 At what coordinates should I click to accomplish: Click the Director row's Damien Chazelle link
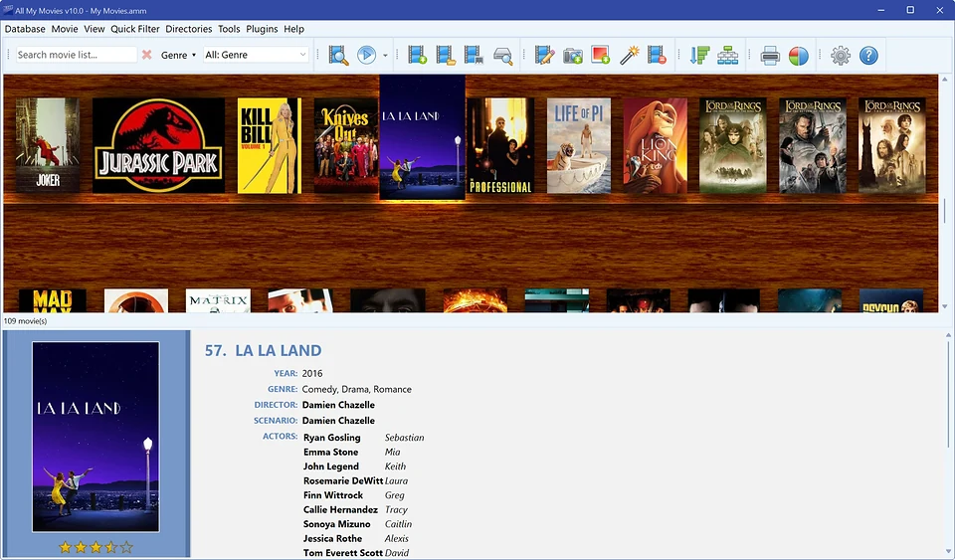coord(338,405)
